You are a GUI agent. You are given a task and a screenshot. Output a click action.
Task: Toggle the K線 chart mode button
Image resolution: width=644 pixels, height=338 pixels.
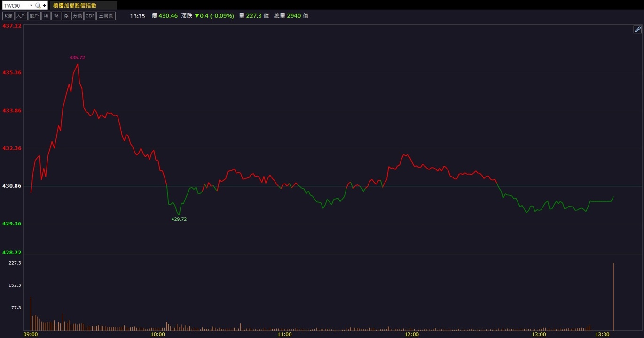pos(8,16)
